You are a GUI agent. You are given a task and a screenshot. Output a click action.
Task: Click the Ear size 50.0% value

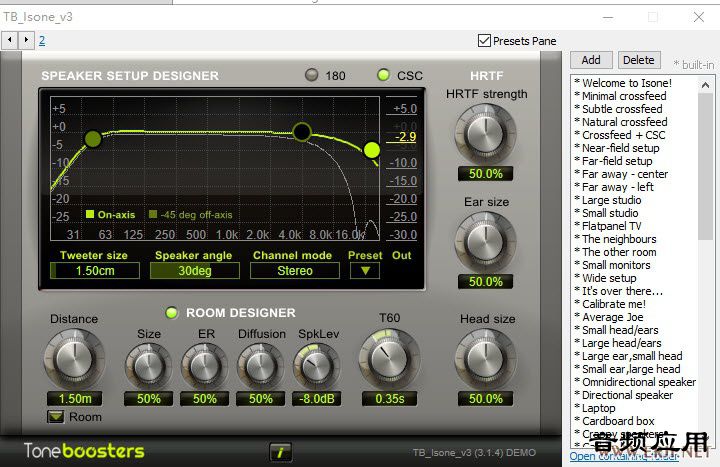[x=485, y=281]
